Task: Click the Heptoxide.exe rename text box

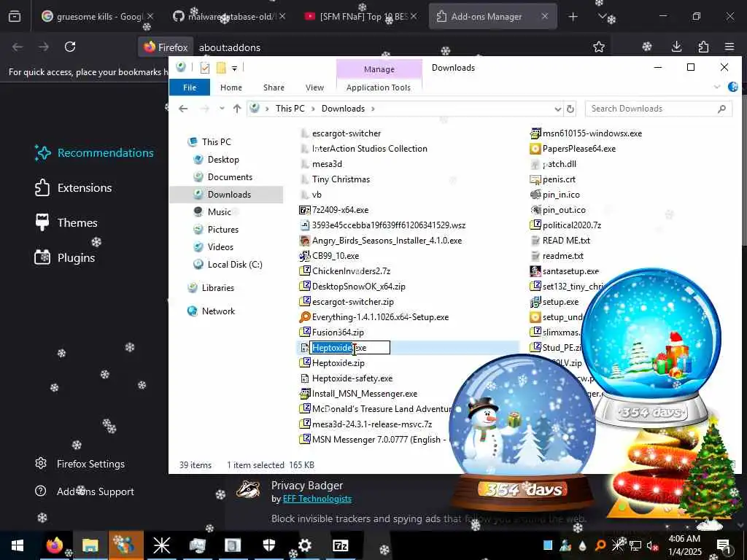Action: click(350, 348)
